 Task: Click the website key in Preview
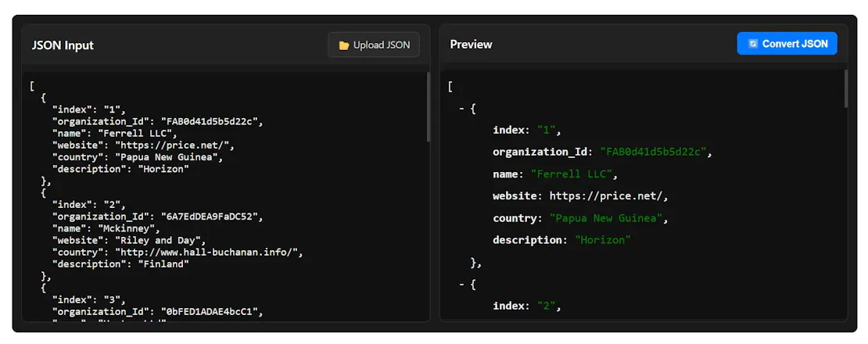click(x=516, y=195)
